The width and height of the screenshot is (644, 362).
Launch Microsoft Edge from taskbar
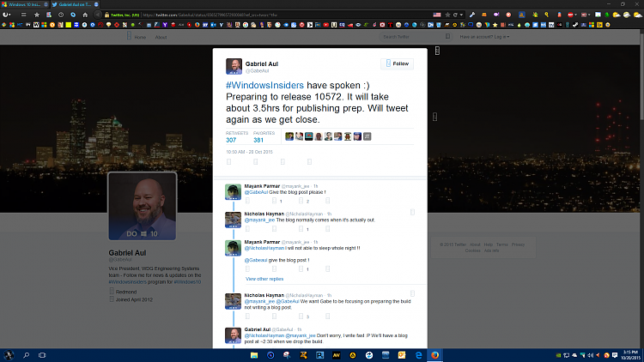[x=418, y=355]
